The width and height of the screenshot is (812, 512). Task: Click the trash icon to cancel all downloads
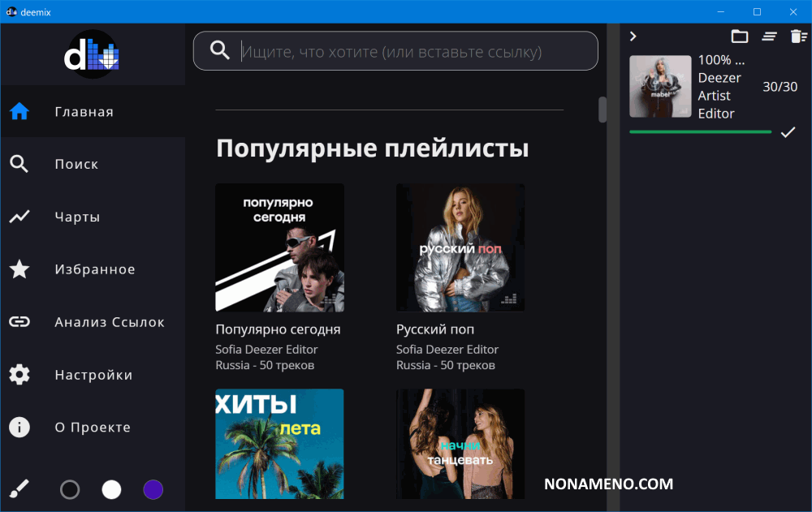(799, 36)
